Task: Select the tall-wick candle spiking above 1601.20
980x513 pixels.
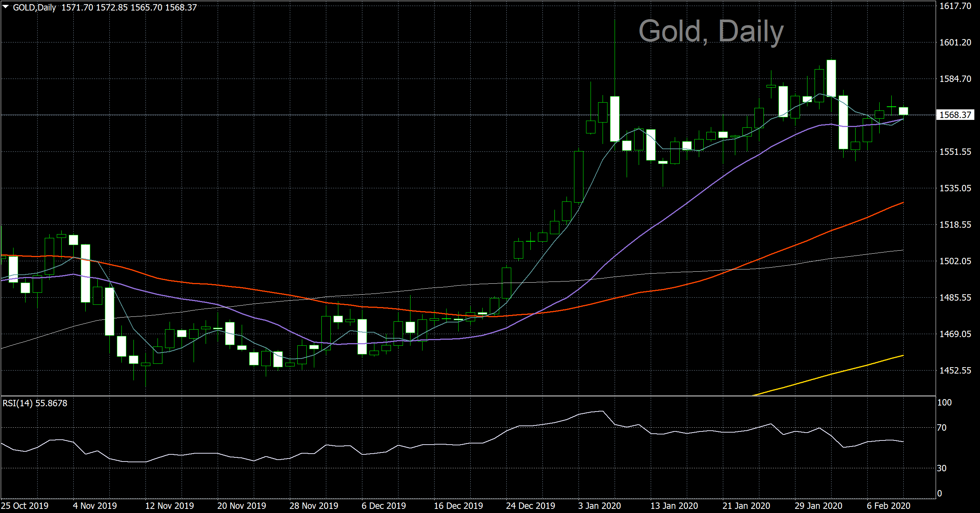Action: point(614,119)
